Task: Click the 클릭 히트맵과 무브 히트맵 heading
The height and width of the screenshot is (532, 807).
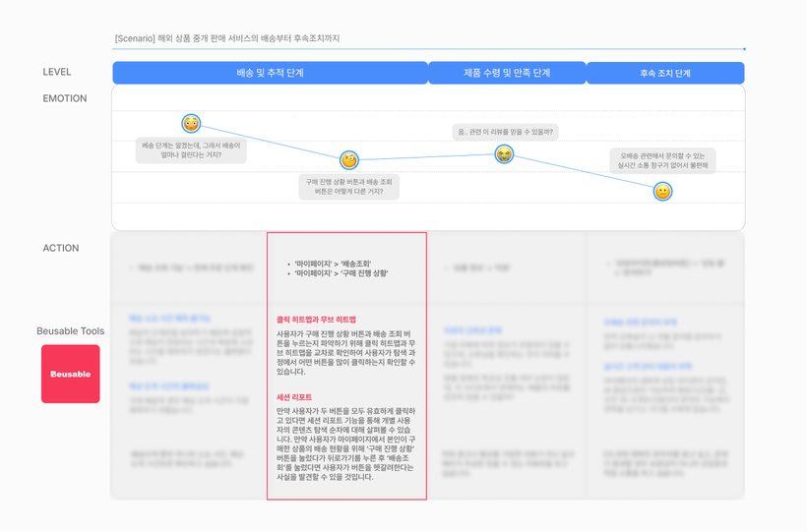Action: [x=316, y=320]
